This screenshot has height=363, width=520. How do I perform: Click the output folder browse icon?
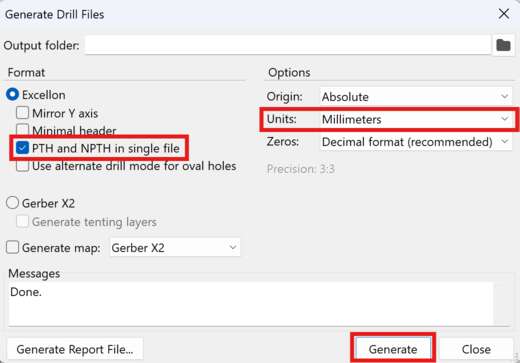pos(503,45)
